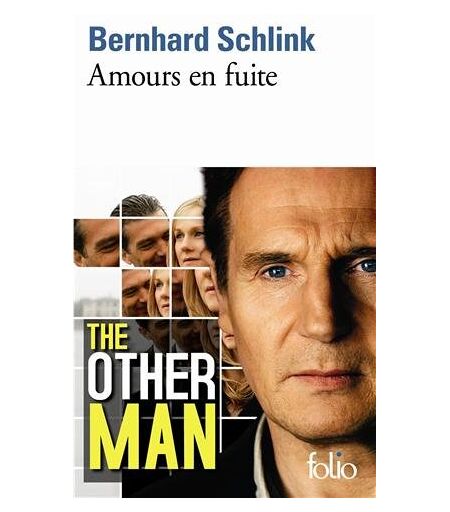450x512 pixels.
Task: Click the white word OTHER
Action: [151, 376]
